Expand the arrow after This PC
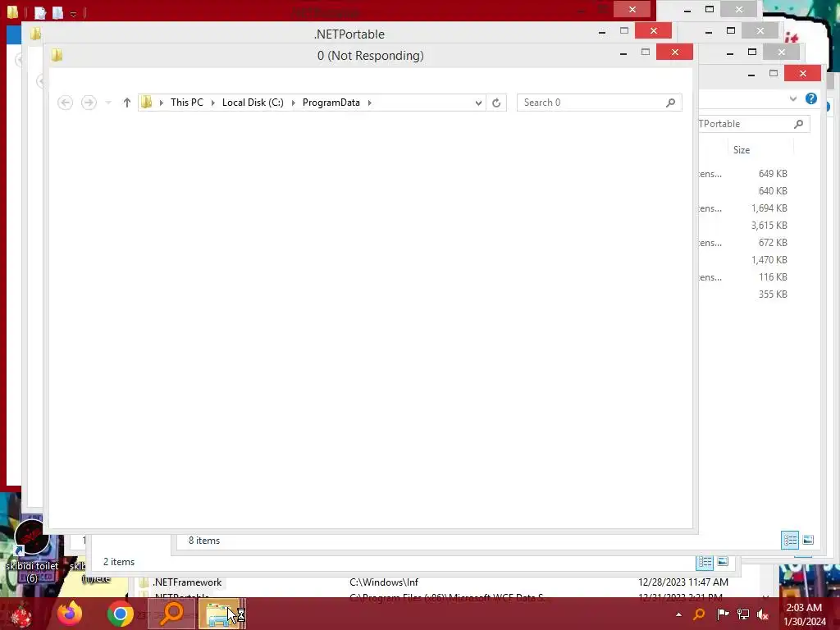The width and height of the screenshot is (840, 630). click(213, 103)
